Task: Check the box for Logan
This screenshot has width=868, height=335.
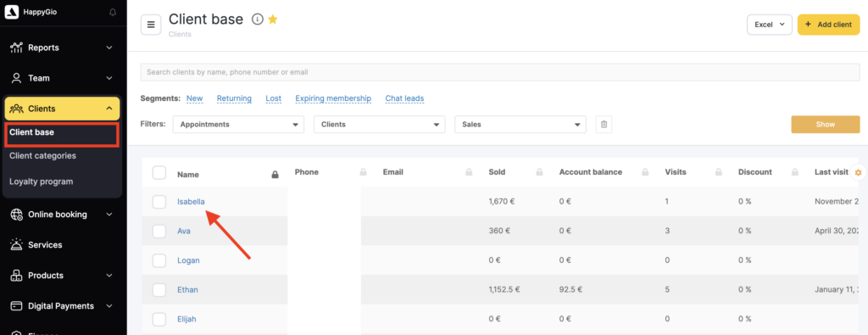Action: tap(159, 260)
